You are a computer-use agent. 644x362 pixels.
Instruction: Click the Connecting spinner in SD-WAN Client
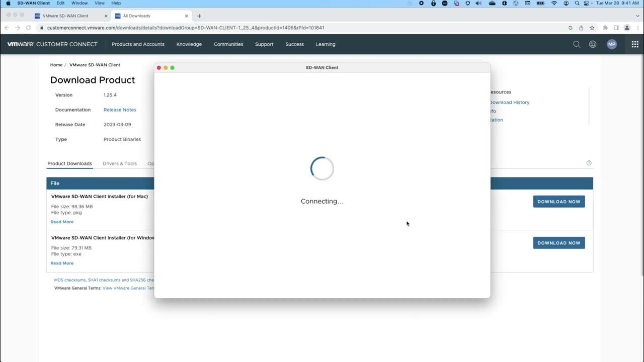322,168
